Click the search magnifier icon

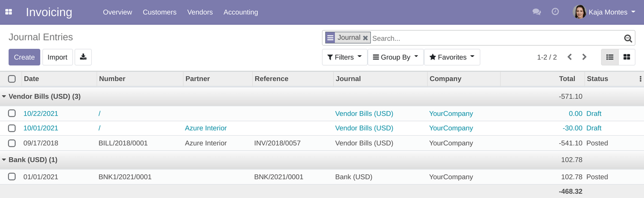(628, 38)
